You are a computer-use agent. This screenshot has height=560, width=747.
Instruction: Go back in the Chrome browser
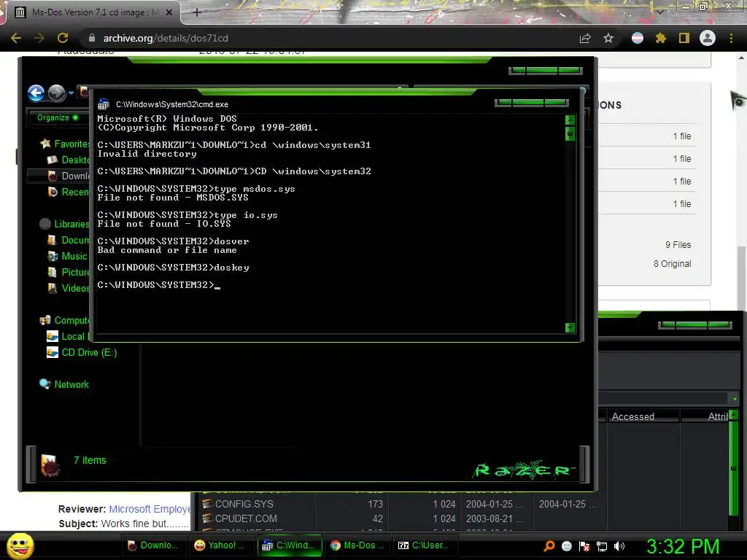16,38
